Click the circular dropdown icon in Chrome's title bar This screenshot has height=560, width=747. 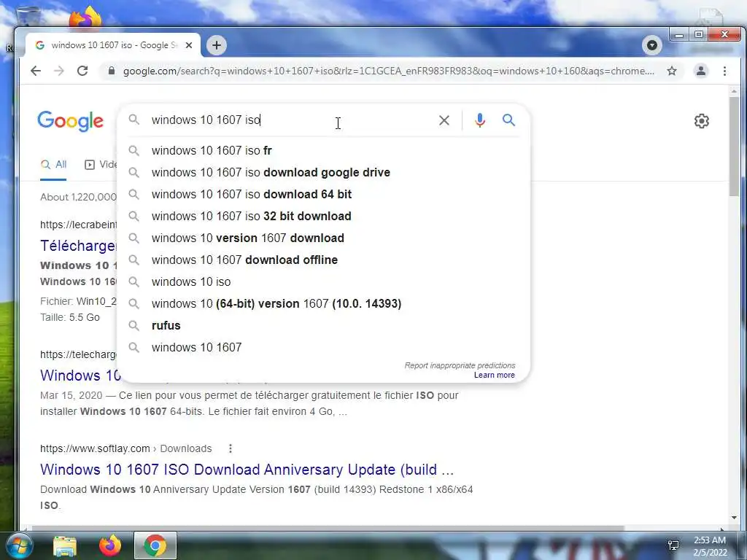tap(651, 45)
